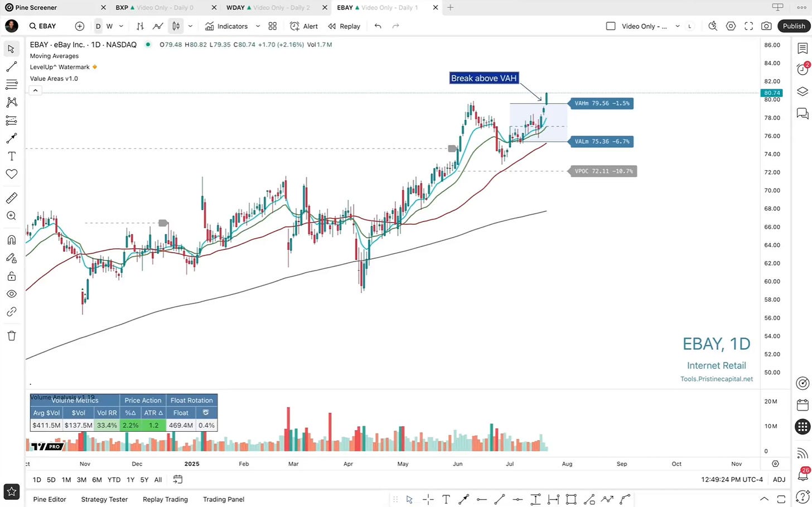Toggle lock all drawings
This screenshot has width=812, height=507.
click(11, 276)
